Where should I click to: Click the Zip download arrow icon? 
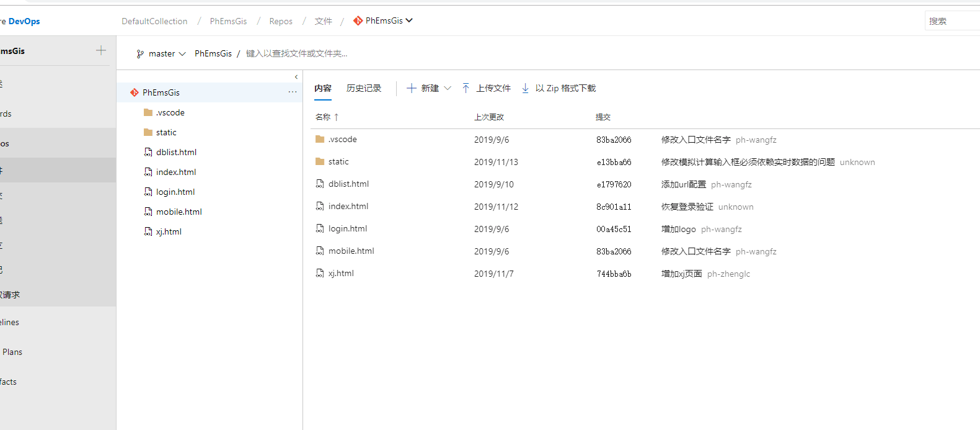pyautogui.click(x=526, y=88)
